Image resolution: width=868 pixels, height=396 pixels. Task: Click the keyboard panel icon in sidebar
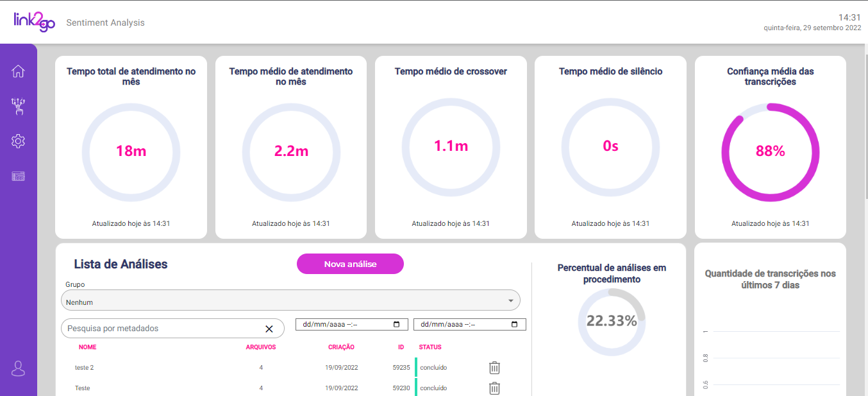pos(18,175)
